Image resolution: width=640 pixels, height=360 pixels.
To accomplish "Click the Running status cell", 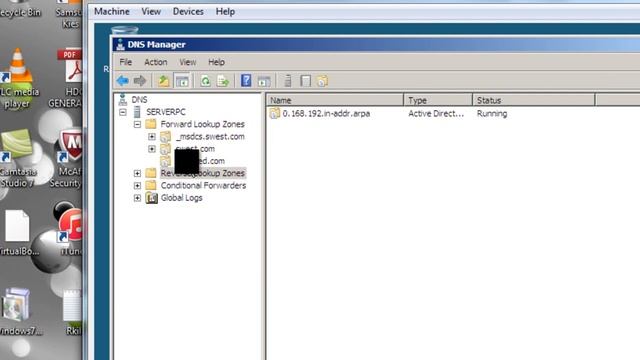I will (x=492, y=113).
